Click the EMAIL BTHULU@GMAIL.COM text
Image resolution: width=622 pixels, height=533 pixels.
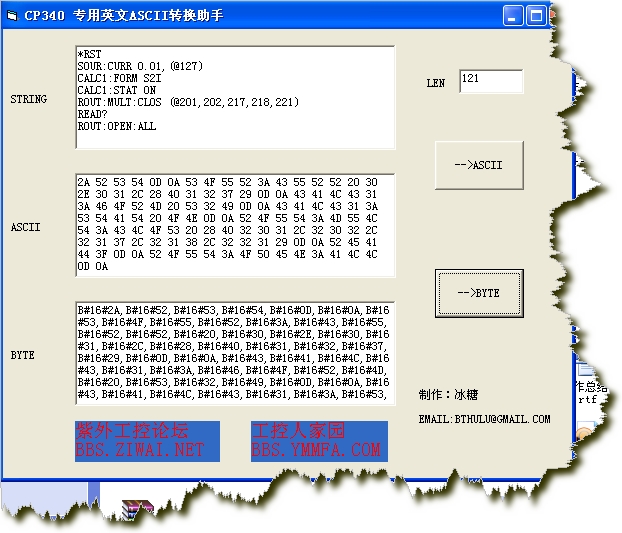[x=484, y=419]
